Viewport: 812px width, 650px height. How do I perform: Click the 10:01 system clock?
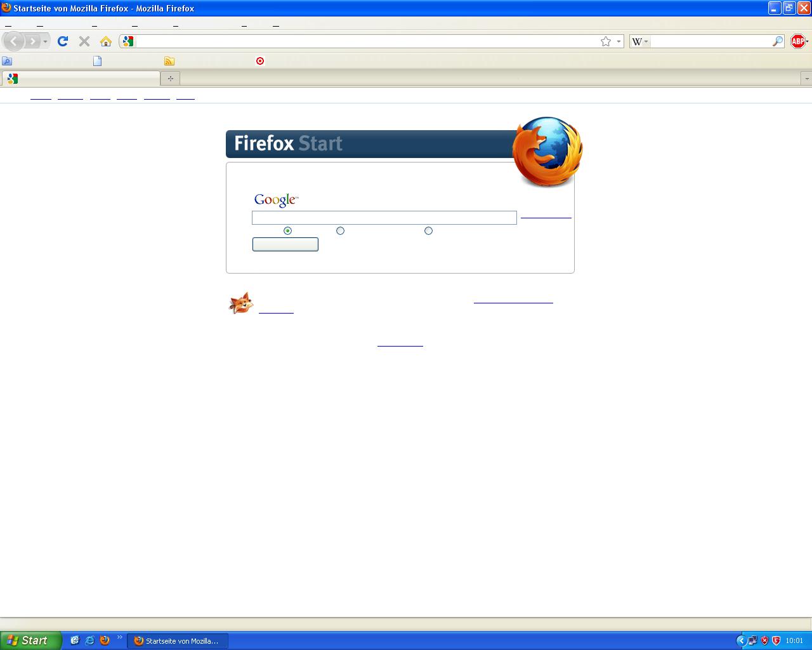[x=794, y=641]
